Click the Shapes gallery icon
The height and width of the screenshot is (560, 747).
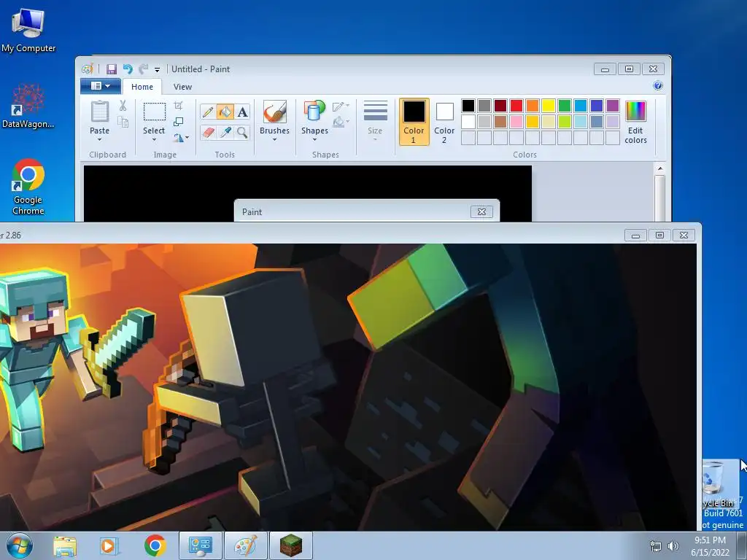click(x=314, y=112)
